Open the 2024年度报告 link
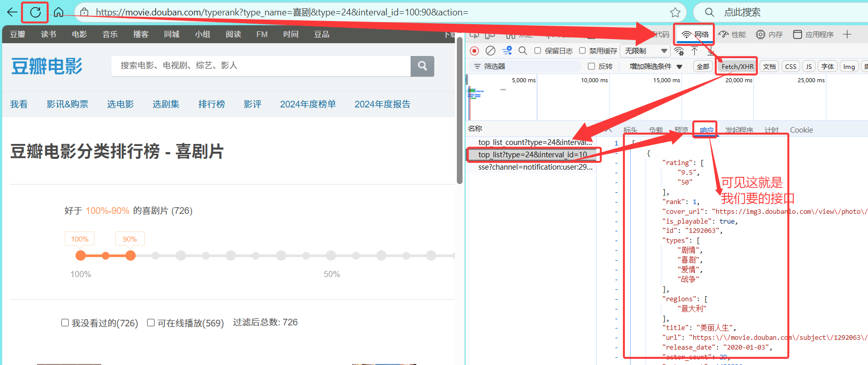868x365 pixels. tap(382, 104)
